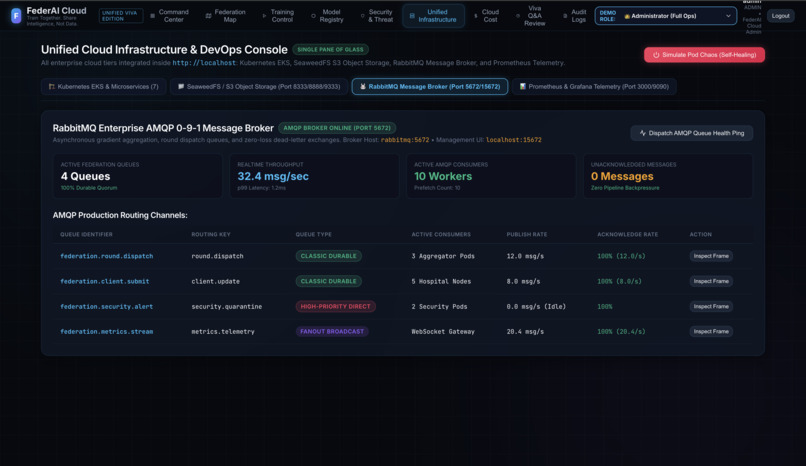Image resolution: width=806 pixels, height=466 pixels.
Task: Click the Prometheus tab chart icon
Action: click(522, 87)
